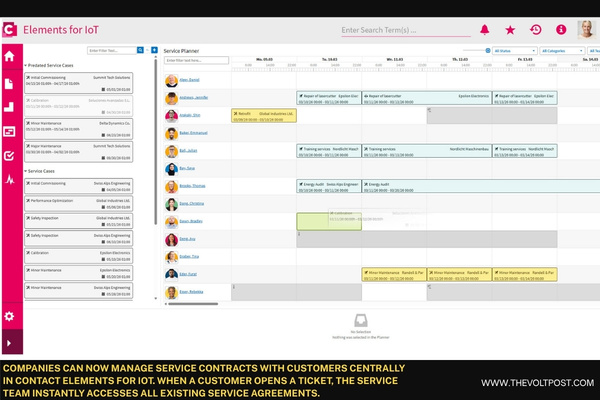Screen dimensions: 600x400
Task: Open employee link Ball, Julian
Action: point(188,150)
